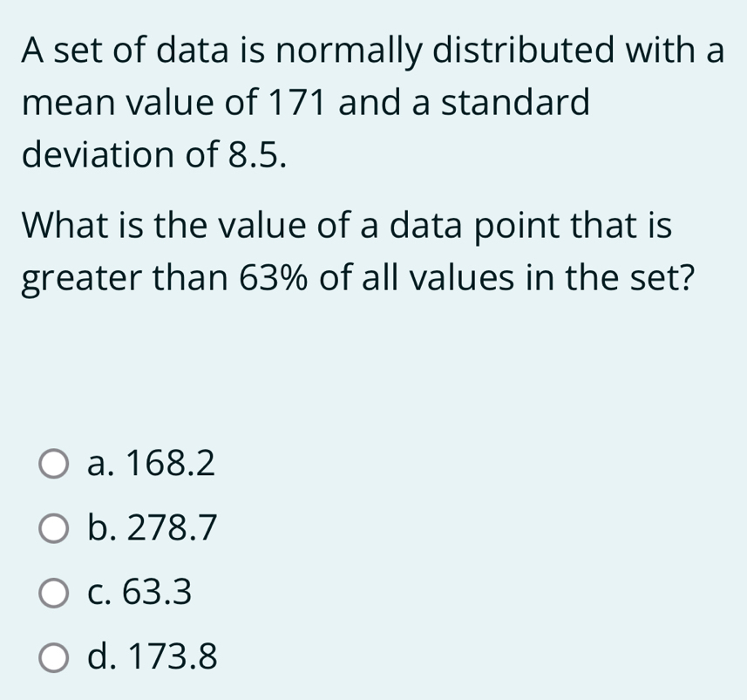Click the radio circle beside 63.3
Screen dimensions: 747x700
point(53,593)
